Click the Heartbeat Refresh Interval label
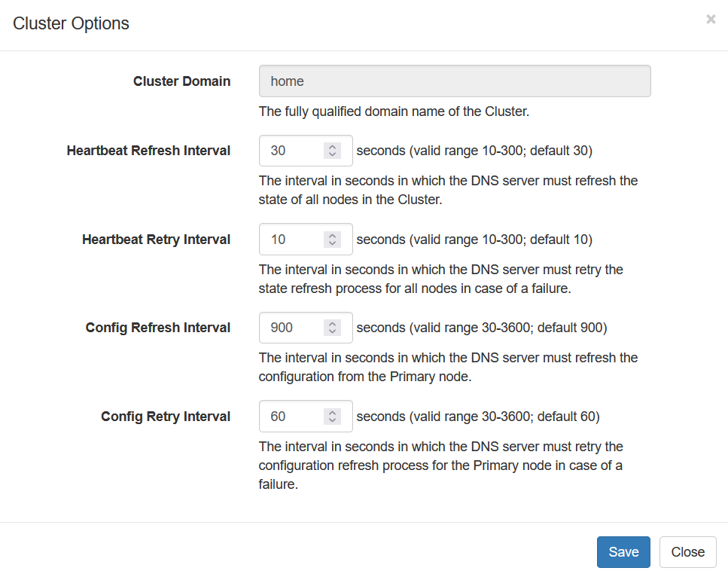 pyautogui.click(x=148, y=151)
